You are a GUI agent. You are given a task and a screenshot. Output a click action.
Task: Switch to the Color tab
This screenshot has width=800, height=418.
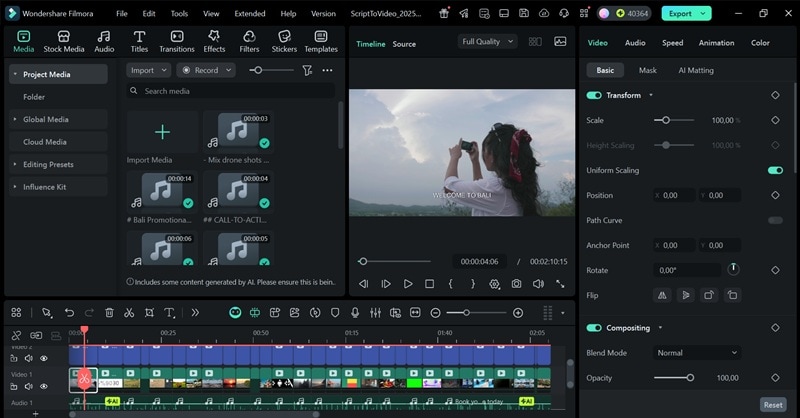tap(760, 43)
